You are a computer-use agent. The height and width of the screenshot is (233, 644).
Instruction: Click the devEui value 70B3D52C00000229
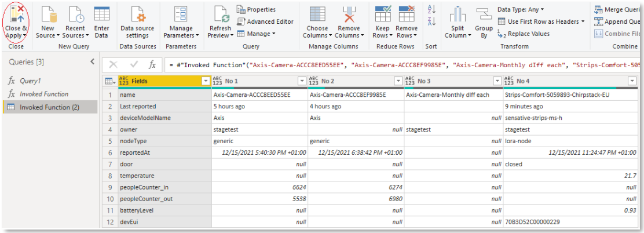coord(570,221)
